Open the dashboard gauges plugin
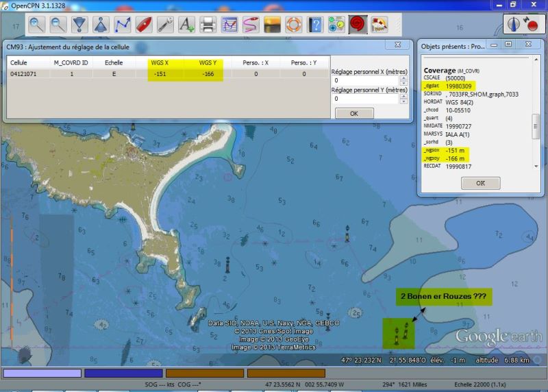Image resolution: width=548 pixels, height=392 pixels. (x=336, y=25)
